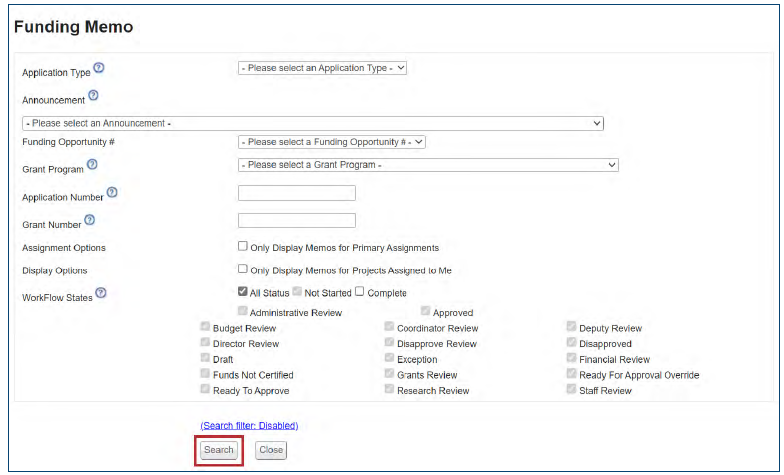Click the Search button
Image resolution: width=784 pixels, height=475 pixels.
coord(218,450)
